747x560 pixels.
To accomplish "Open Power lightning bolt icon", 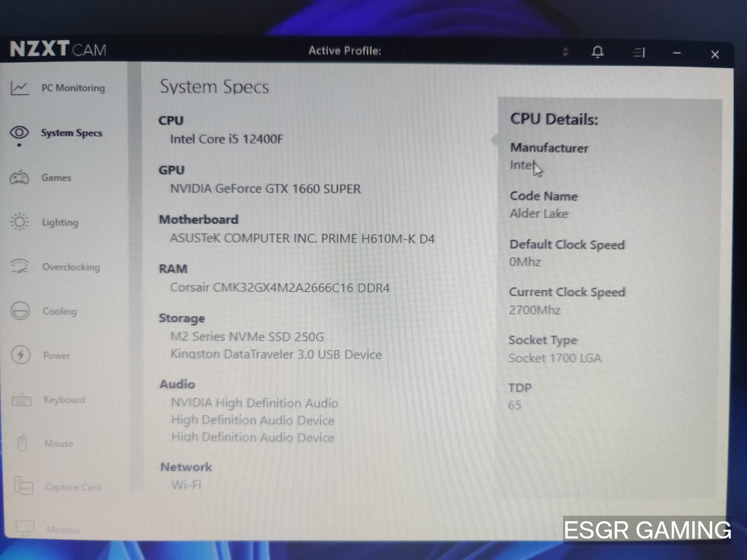I will pos(21,355).
